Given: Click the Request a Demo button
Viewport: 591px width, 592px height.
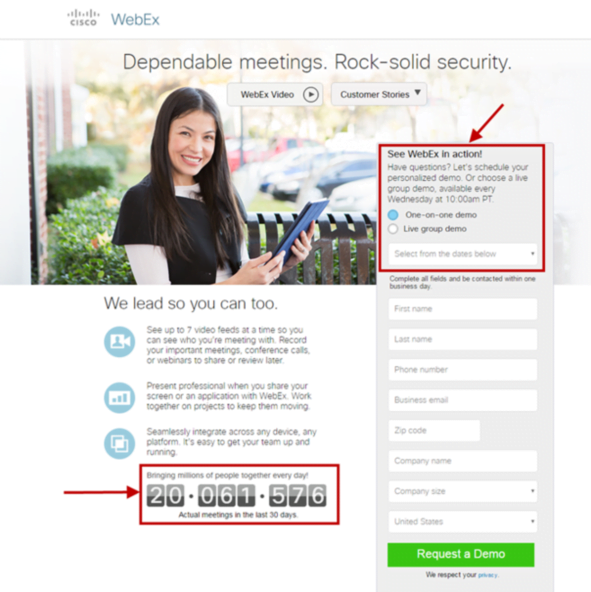Looking at the screenshot, I should coord(461,554).
